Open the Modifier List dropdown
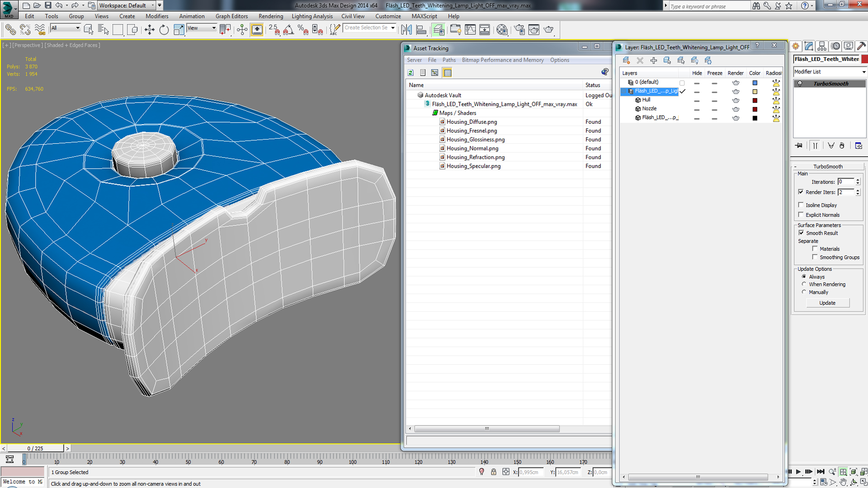868x488 pixels. pos(830,72)
